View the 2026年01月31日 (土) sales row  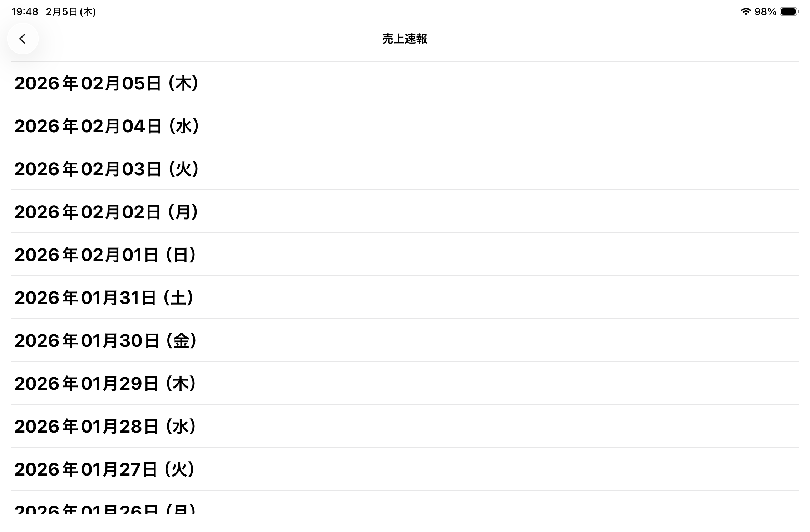104,298
